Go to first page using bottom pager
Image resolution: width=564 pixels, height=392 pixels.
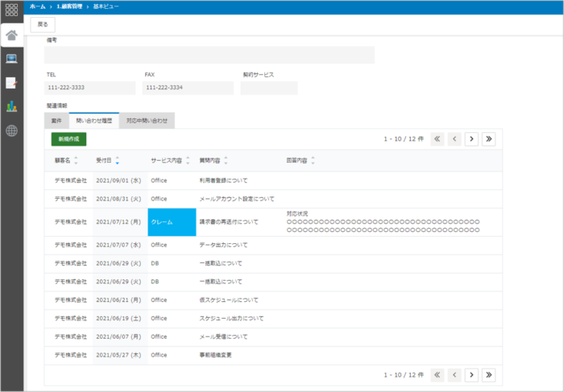click(438, 375)
